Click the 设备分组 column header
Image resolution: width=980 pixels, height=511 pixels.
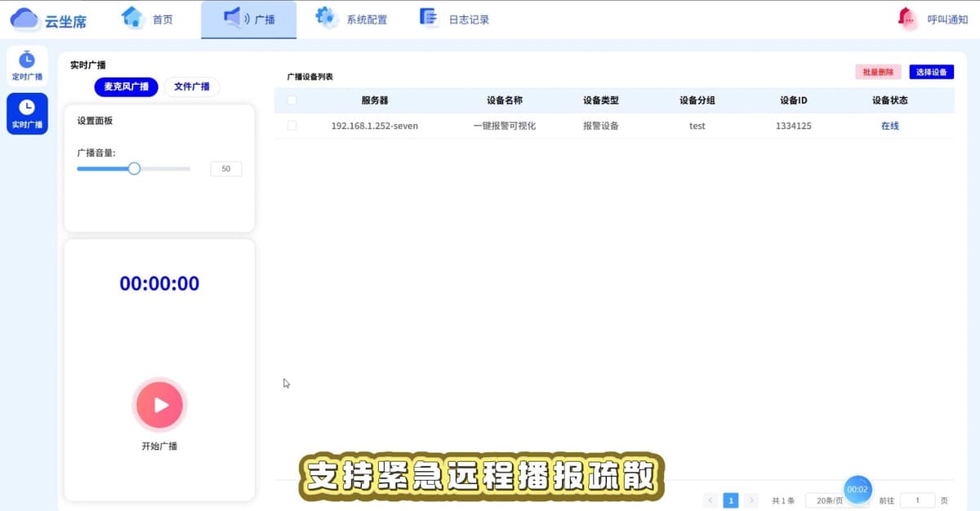(x=697, y=100)
